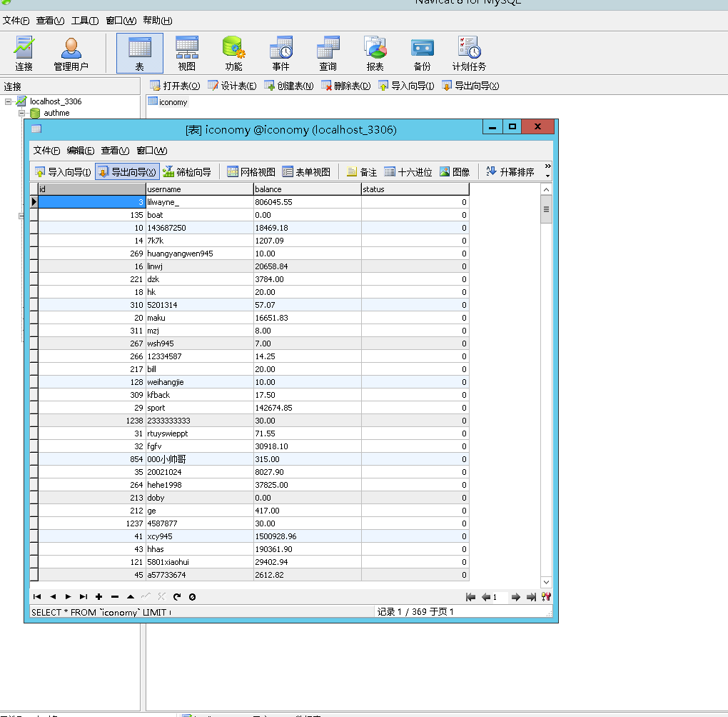Image resolution: width=728 pixels, height=717 pixels.
Task: Collapse the localhost_3306 connection node
Action: pos(8,101)
